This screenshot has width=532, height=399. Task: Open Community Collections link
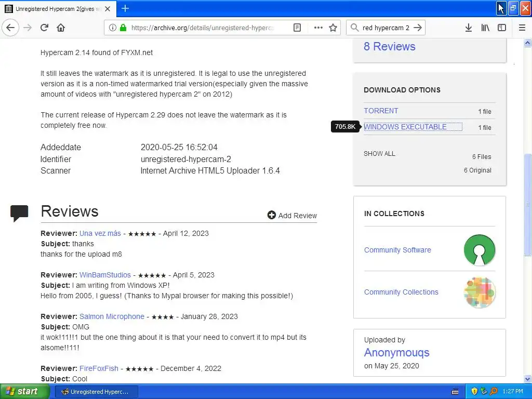[x=401, y=292]
